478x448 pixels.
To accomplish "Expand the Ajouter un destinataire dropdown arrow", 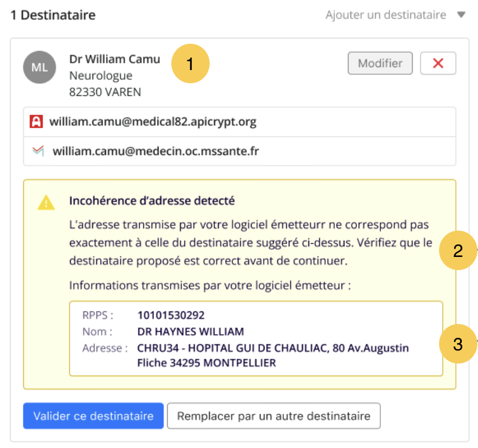I will point(461,14).
